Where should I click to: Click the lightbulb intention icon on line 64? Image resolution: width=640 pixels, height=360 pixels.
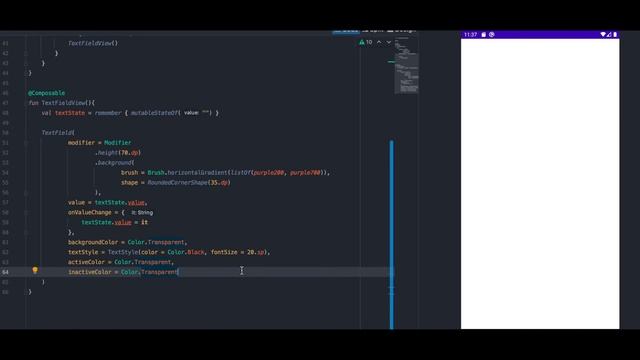pyautogui.click(x=35, y=270)
